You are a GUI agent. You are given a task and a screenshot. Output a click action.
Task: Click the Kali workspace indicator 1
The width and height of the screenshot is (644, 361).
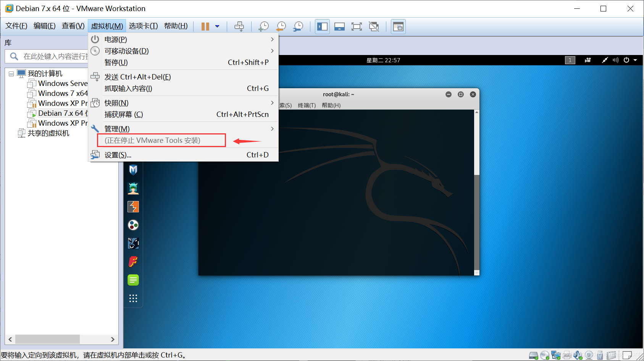click(570, 60)
